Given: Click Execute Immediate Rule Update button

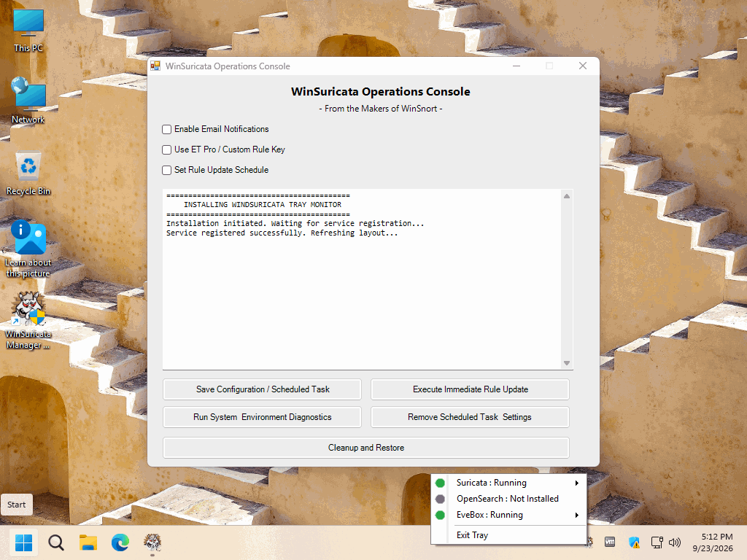Looking at the screenshot, I should pyautogui.click(x=471, y=389).
